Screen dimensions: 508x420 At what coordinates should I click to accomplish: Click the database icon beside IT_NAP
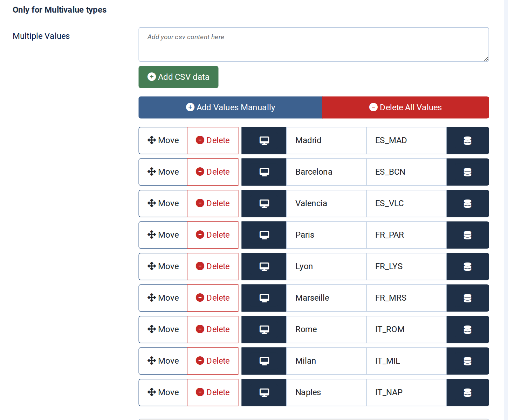pyautogui.click(x=467, y=392)
